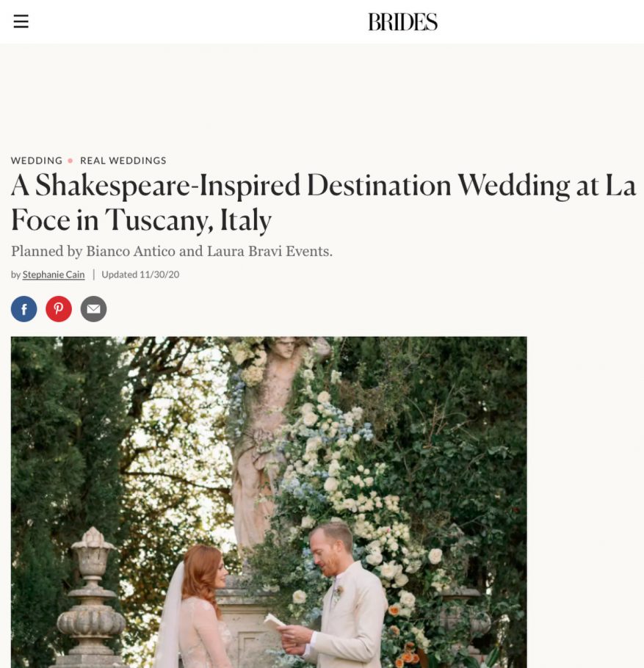Click the Shakespeare-Inspired Destination Wedding headline
The height and width of the screenshot is (668, 644).
click(323, 203)
